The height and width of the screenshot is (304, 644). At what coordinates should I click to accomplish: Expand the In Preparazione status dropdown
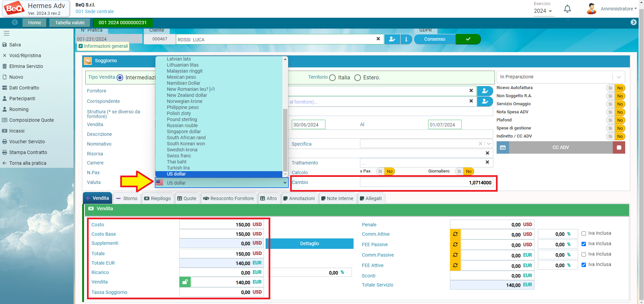tap(618, 77)
